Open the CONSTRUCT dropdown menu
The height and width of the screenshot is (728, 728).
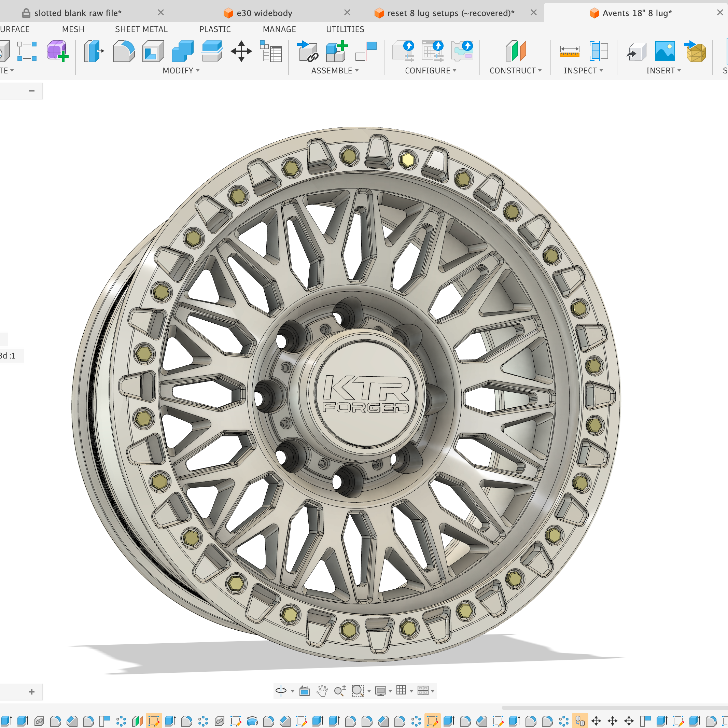pos(516,70)
